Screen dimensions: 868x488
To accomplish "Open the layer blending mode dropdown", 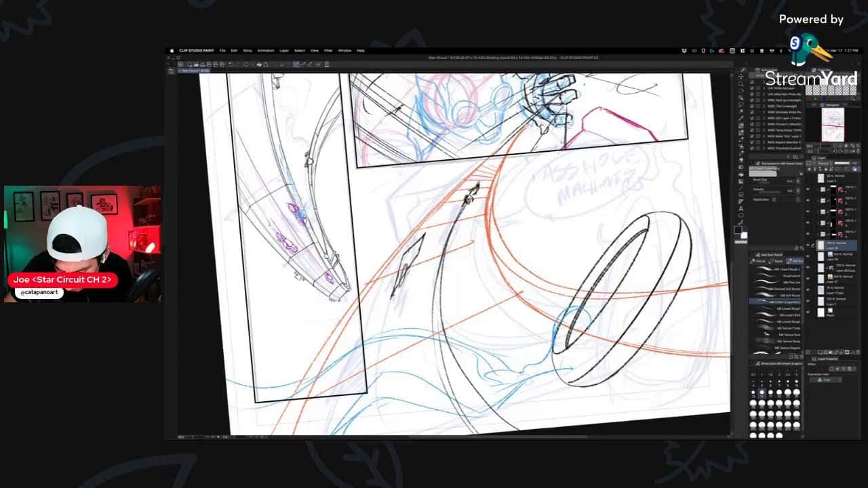I will [x=824, y=163].
